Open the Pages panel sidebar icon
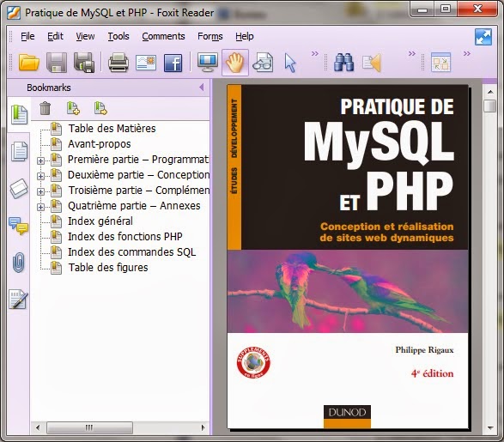The height and width of the screenshot is (442, 504). click(19, 151)
